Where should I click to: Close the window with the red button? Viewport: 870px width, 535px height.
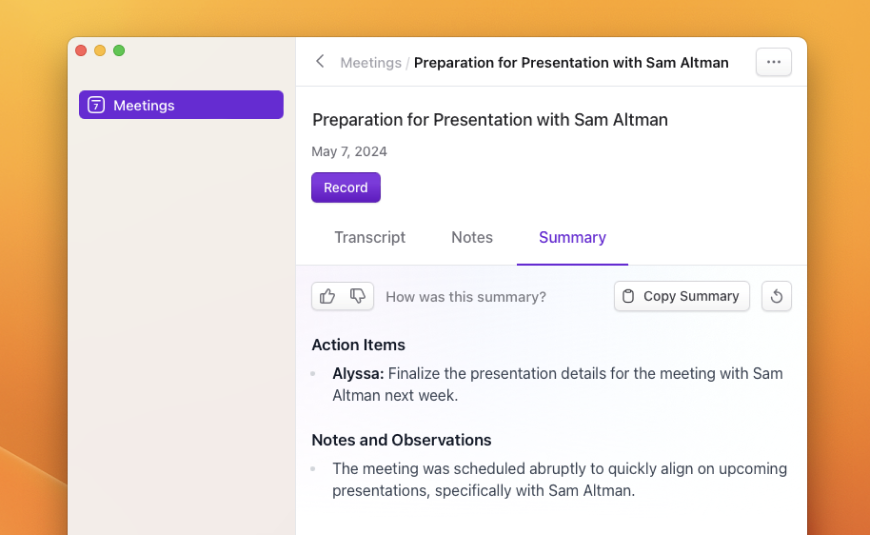pos(81,51)
